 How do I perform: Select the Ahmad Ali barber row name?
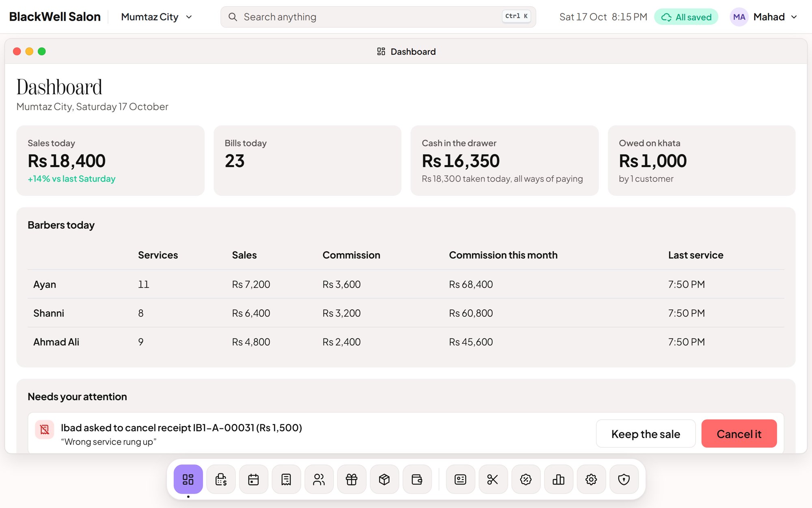(56, 342)
